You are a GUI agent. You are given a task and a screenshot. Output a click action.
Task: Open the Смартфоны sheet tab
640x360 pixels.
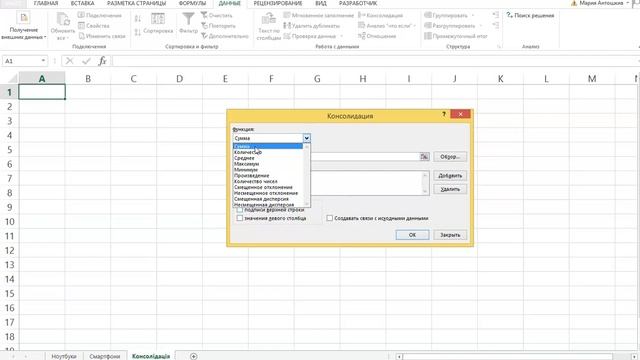tap(104, 356)
